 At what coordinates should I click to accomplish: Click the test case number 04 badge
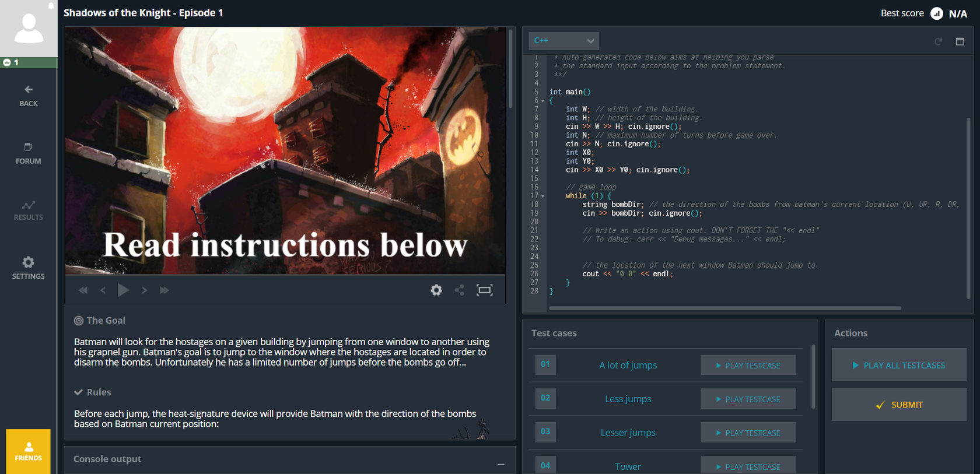click(x=545, y=465)
